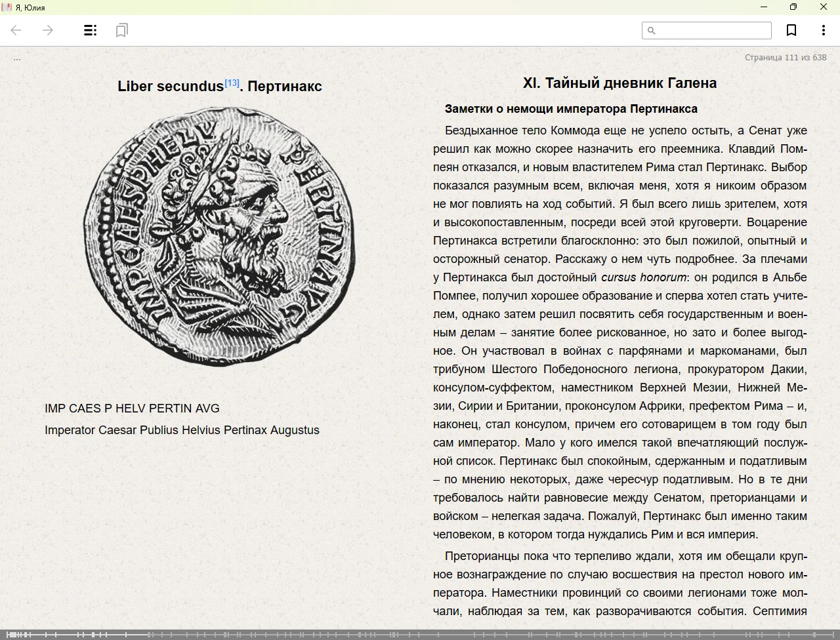Click the page indicator Страница 111 из 638

click(785, 58)
